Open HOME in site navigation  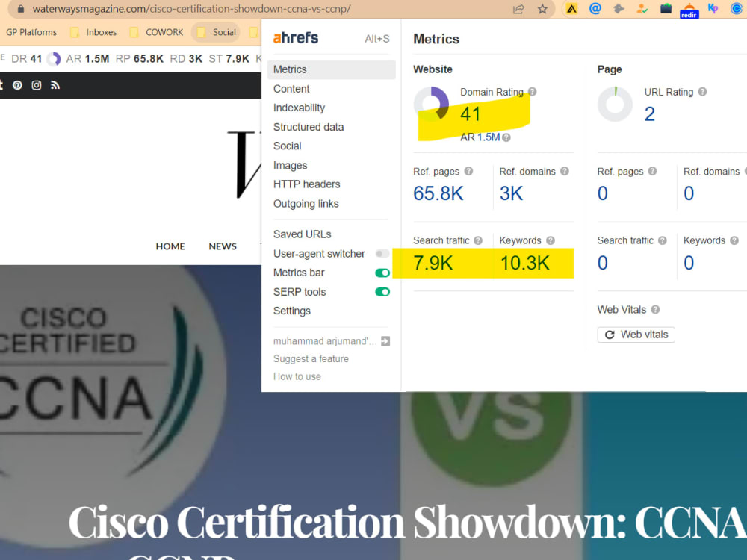pos(170,246)
